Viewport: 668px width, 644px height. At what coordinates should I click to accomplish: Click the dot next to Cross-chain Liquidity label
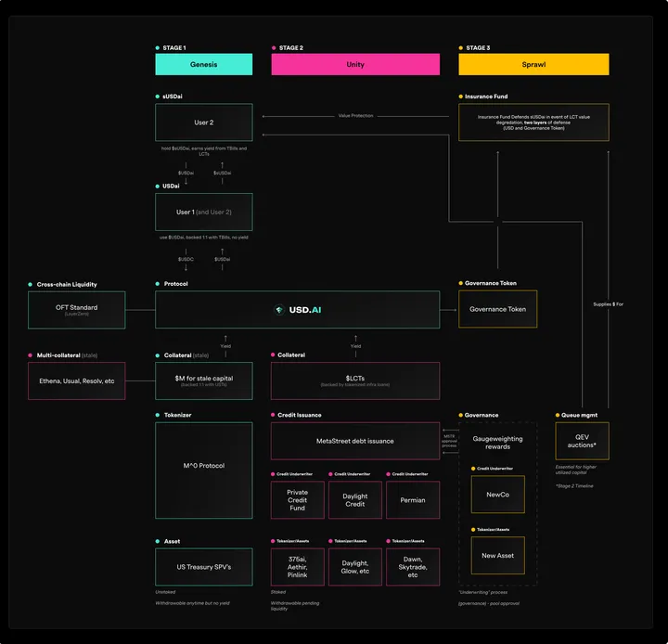click(x=31, y=284)
